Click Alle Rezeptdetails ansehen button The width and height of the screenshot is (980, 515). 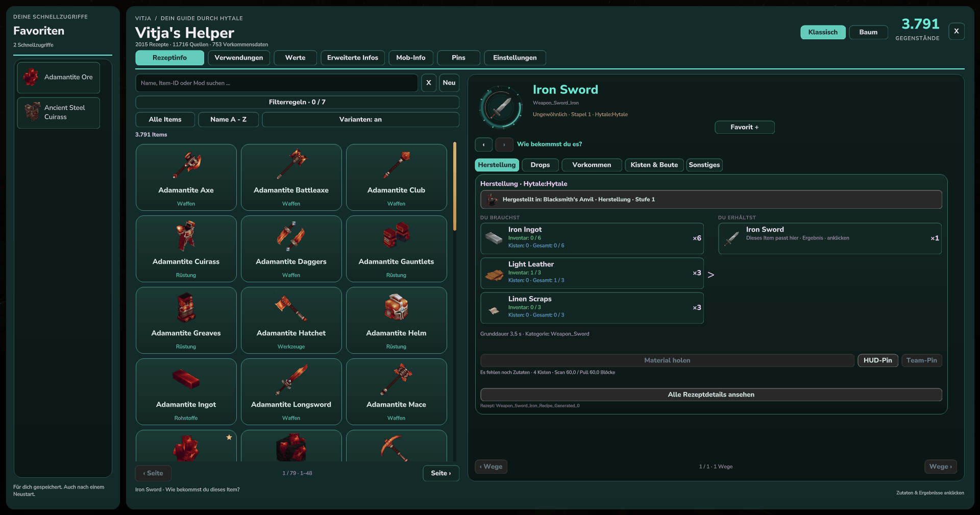pos(711,395)
